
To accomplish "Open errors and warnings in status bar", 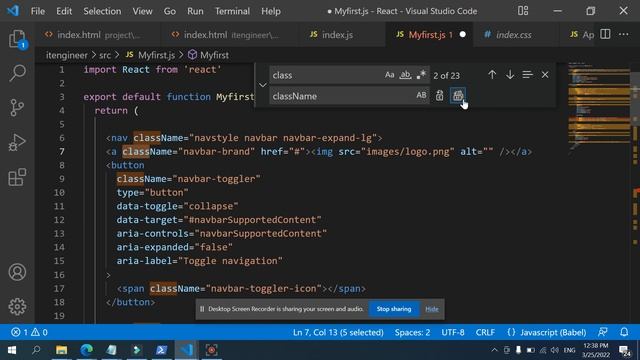I will click(x=29, y=332).
